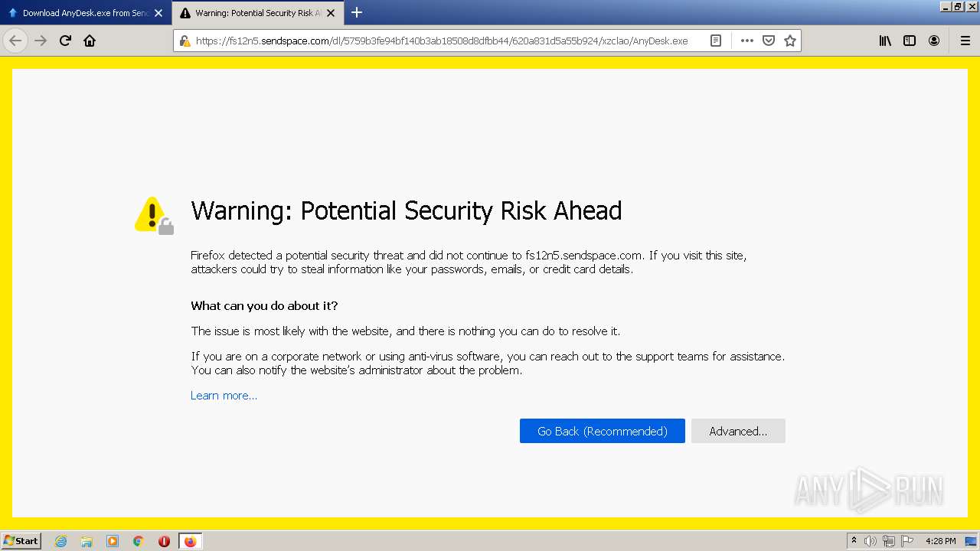The width and height of the screenshot is (980, 551).
Task: Follow the Learn more… link
Action: [x=224, y=396]
